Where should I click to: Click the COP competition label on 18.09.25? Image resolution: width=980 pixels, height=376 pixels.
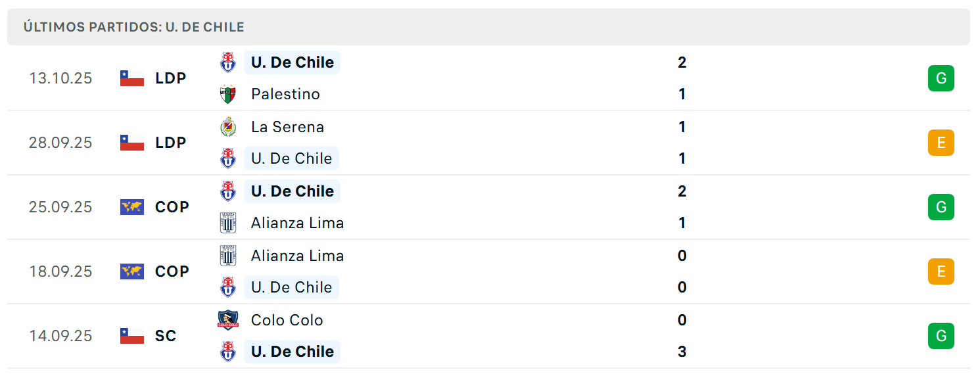click(172, 271)
